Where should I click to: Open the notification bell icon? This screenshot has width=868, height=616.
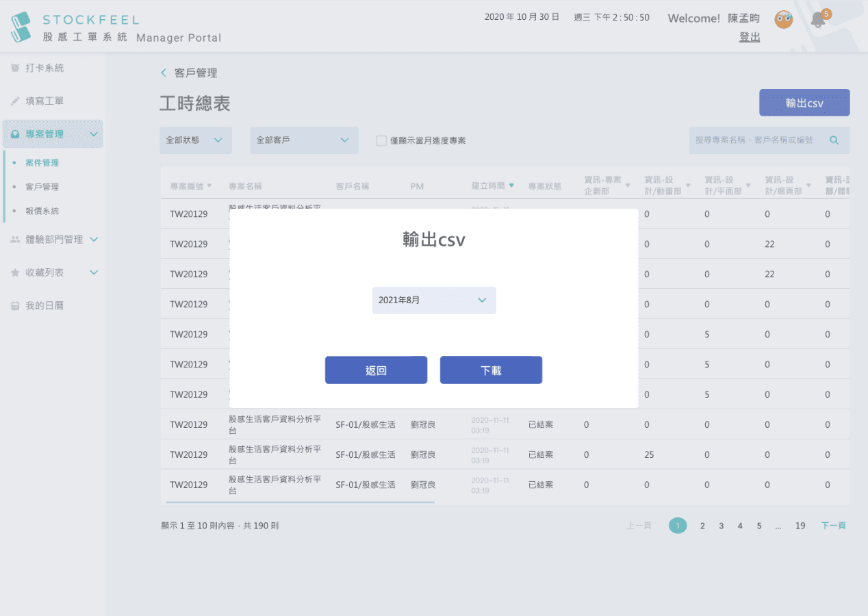[818, 20]
